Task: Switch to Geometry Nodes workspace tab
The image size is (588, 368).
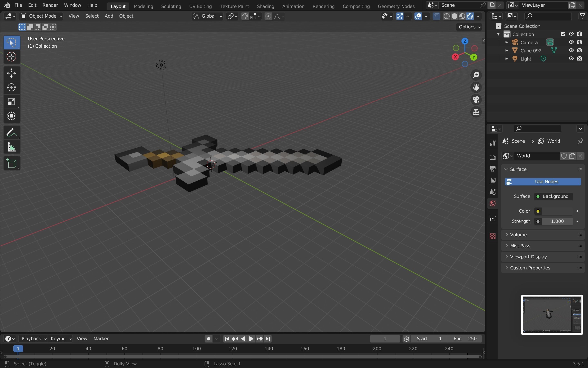Action: click(396, 6)
